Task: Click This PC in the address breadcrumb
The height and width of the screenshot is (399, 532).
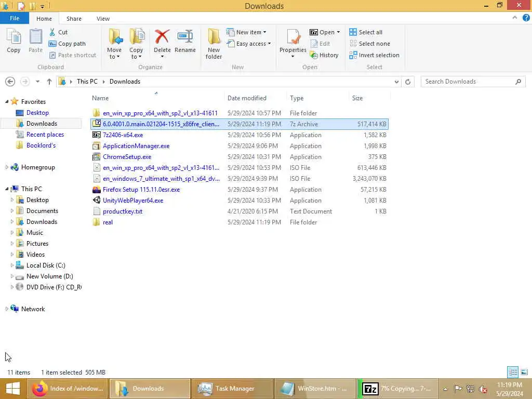Action: coord(87,82)
